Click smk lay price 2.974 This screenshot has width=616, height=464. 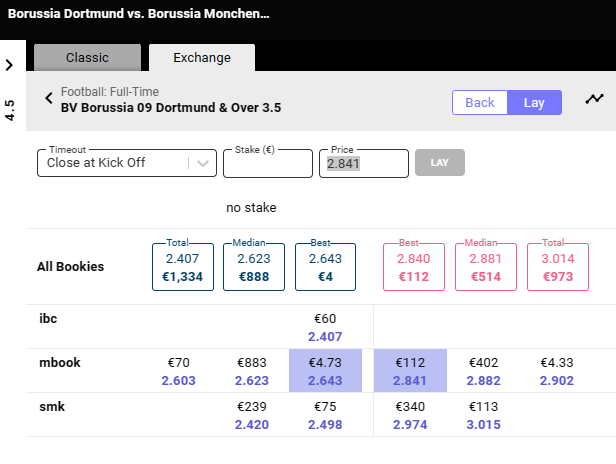pos(410,425)
